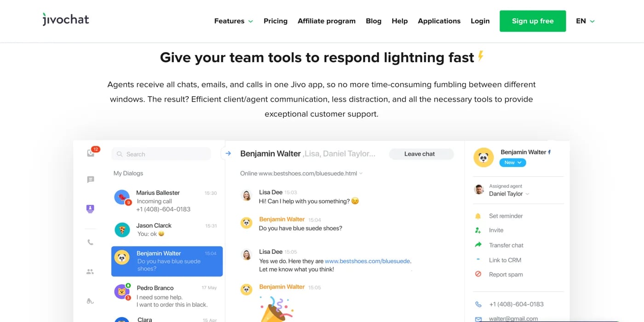Click the octopus icon at sidebar bottom
The image size is (644, 322).
tap(90, 301)
